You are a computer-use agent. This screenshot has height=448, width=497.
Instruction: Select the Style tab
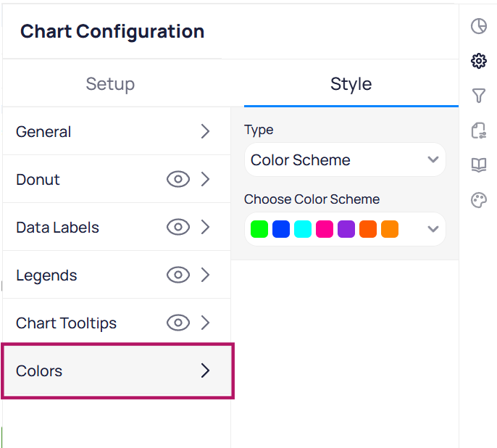pos(351,84)
